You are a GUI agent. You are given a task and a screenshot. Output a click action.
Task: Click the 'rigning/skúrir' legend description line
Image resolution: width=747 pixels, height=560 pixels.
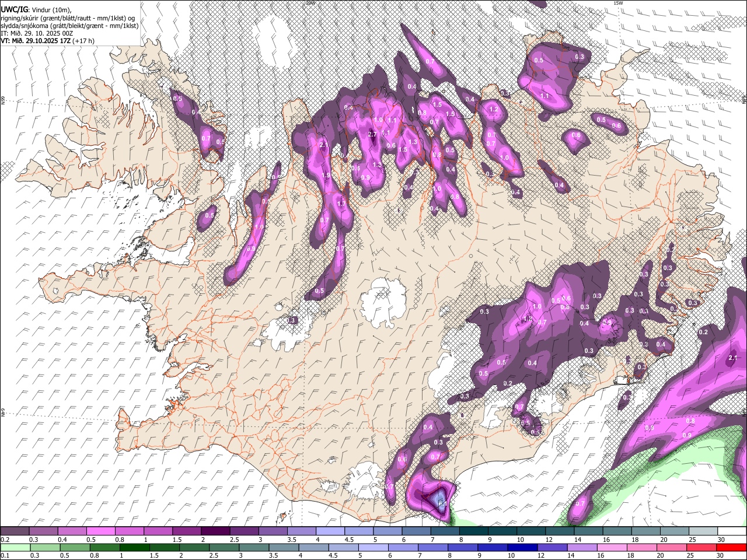tap(68, 17)
